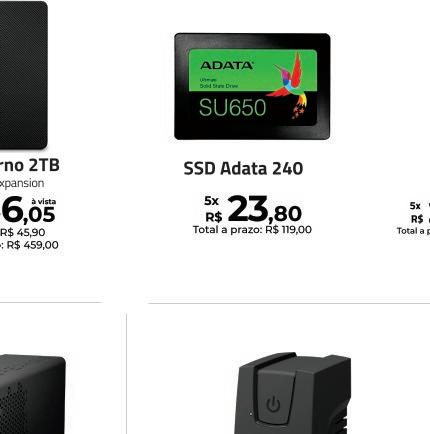
Task: View the R$ 459,00 total price line
Action: click(x=29, y=245)
